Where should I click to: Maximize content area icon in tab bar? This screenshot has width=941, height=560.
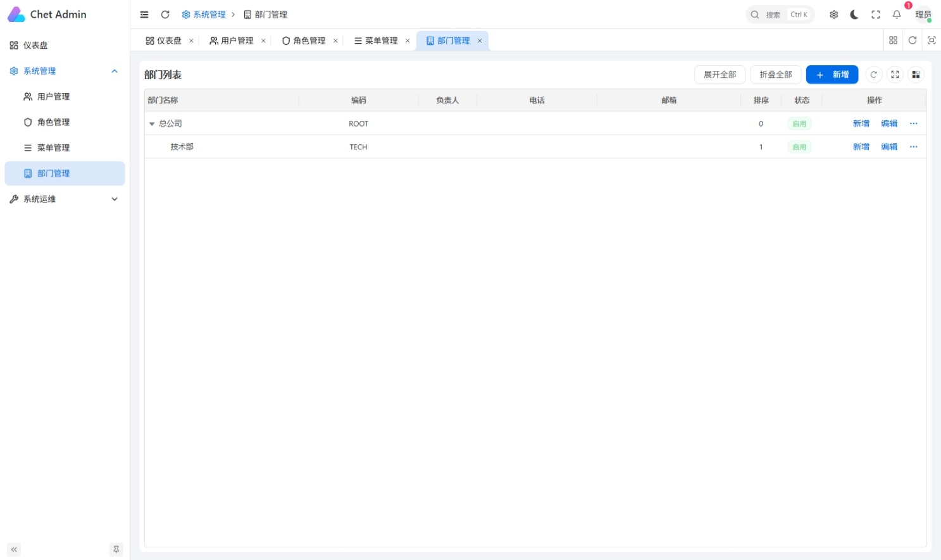932,40
